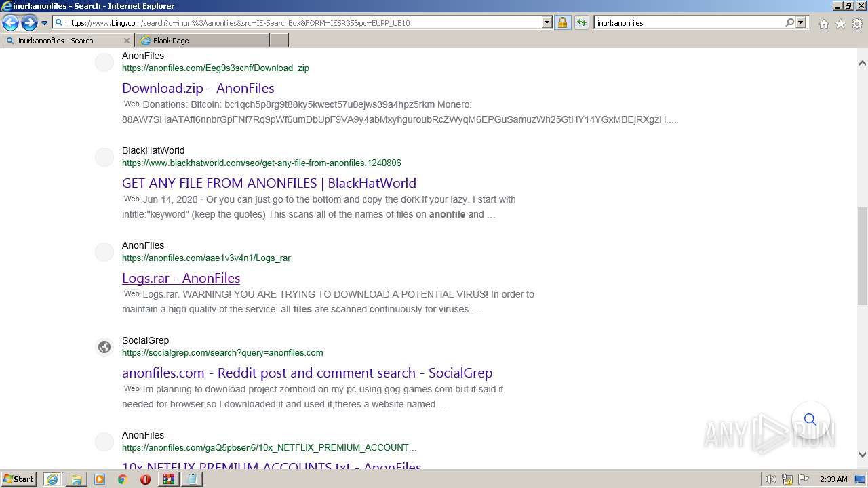The height and width of the screenshot is (488, 868).
Task: Click the vertical scrollbar thumb
Action: coord(863,257)
